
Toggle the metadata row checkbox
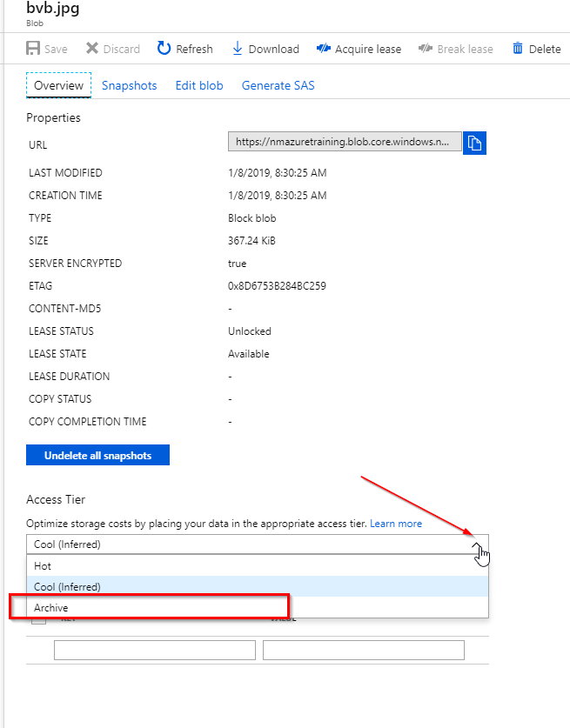39,619
